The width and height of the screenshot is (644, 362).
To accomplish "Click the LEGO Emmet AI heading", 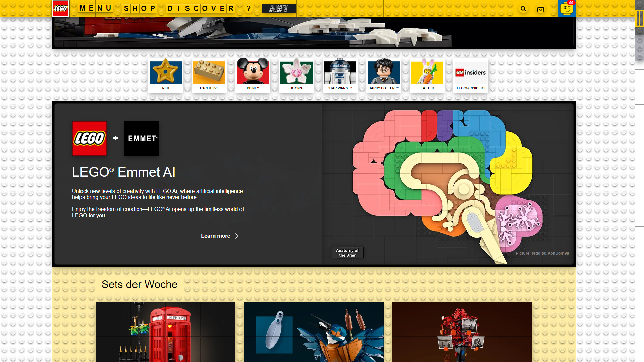I will point(124,172).
